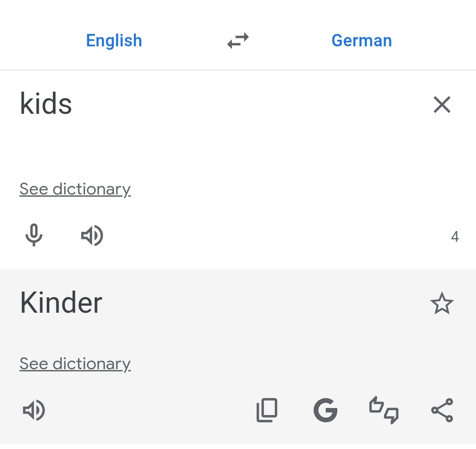Clear the "kids" input text
476x449 pixels.
[x=442, y=105]
